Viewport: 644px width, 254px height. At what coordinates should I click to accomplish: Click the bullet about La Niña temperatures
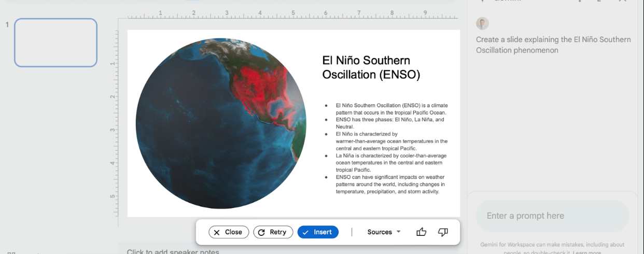point(390,162)
